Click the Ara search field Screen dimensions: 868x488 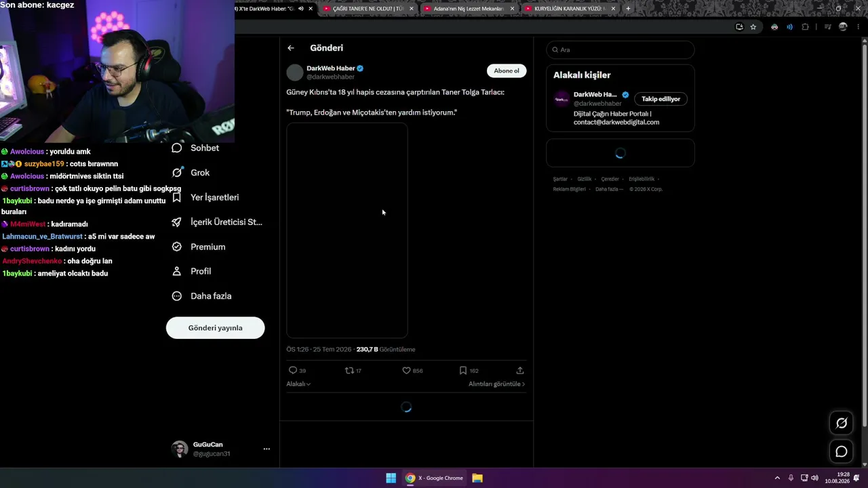click(x=620, y=49)
